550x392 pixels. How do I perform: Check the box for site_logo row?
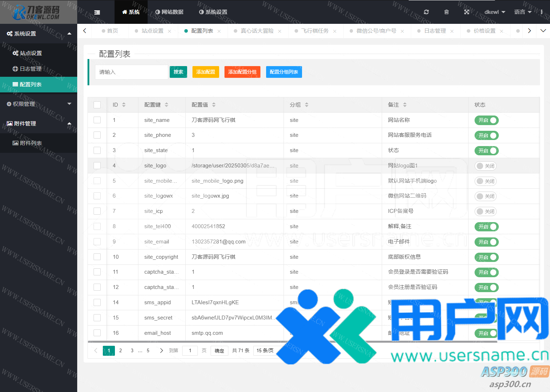click(97, 166)
